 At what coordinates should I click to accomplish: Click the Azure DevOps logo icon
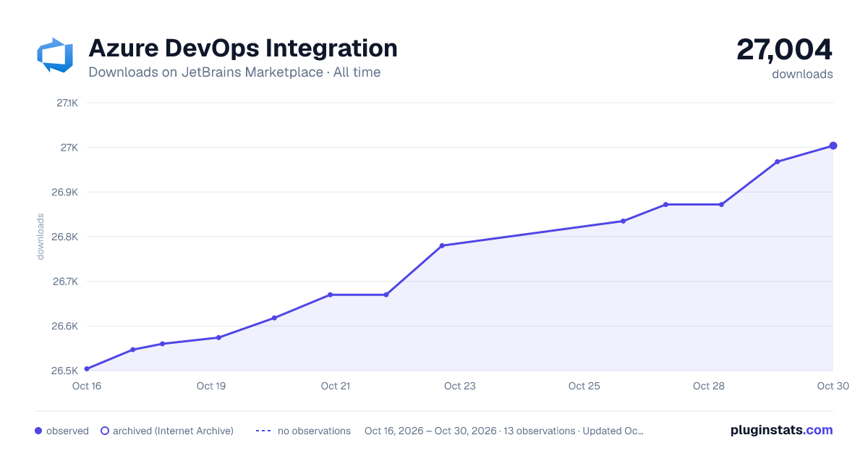tap(55, 55)
